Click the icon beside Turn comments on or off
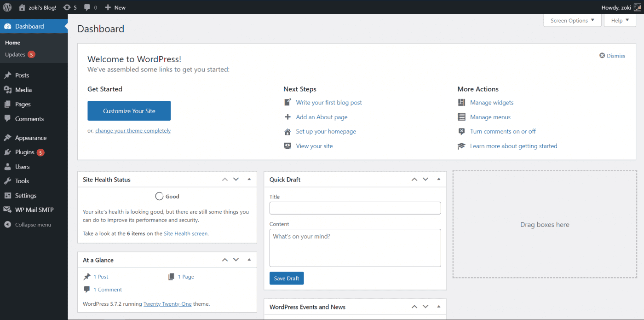 (461, 132)
